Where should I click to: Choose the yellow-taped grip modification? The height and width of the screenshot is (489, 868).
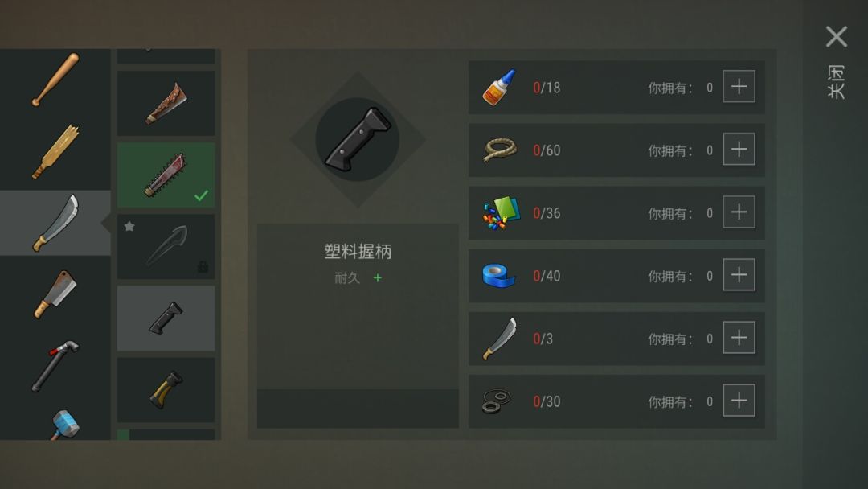coord(166,390)
